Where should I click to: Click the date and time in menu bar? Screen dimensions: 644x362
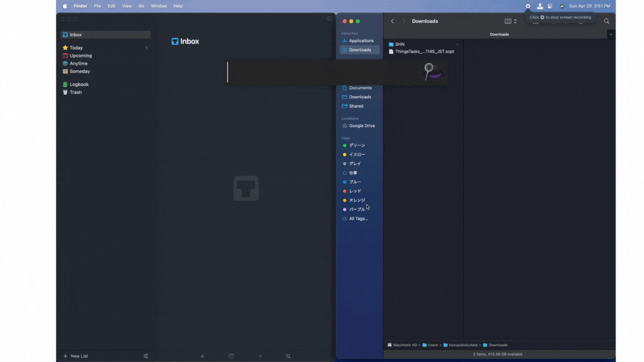pos(590,6)
